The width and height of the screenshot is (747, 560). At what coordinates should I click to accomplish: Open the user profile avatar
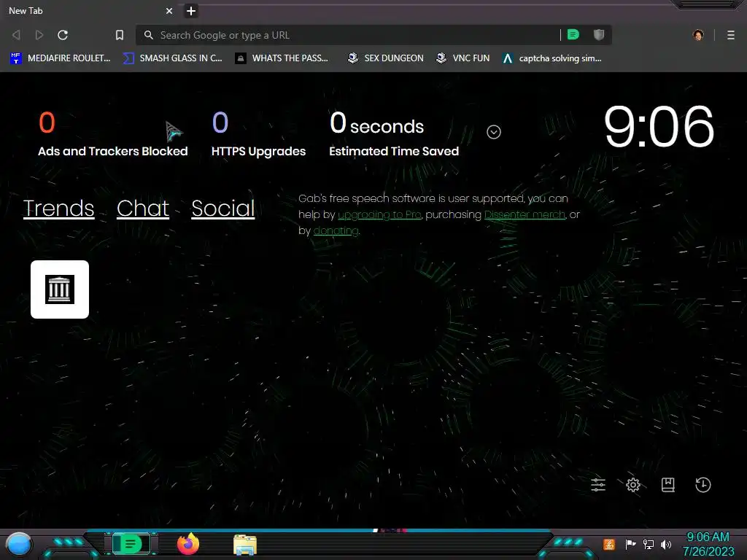698,35
